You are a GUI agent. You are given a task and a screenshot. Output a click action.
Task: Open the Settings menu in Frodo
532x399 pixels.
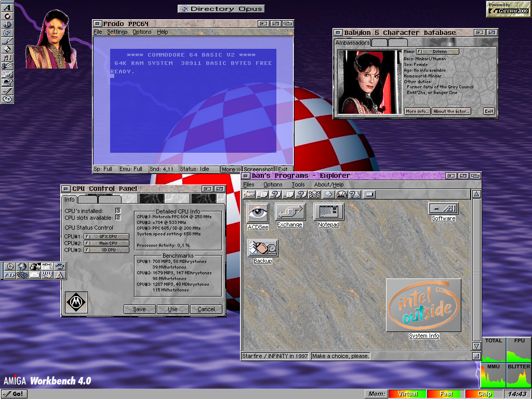click(x=117, y=32)
